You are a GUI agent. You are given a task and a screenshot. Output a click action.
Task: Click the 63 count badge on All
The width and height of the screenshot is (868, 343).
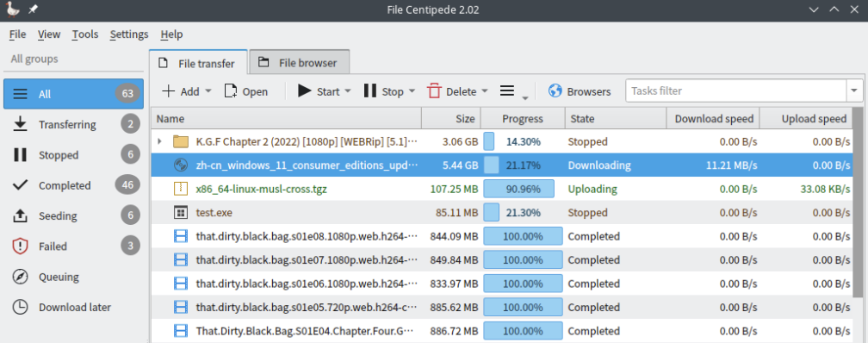tap(127, 94)
